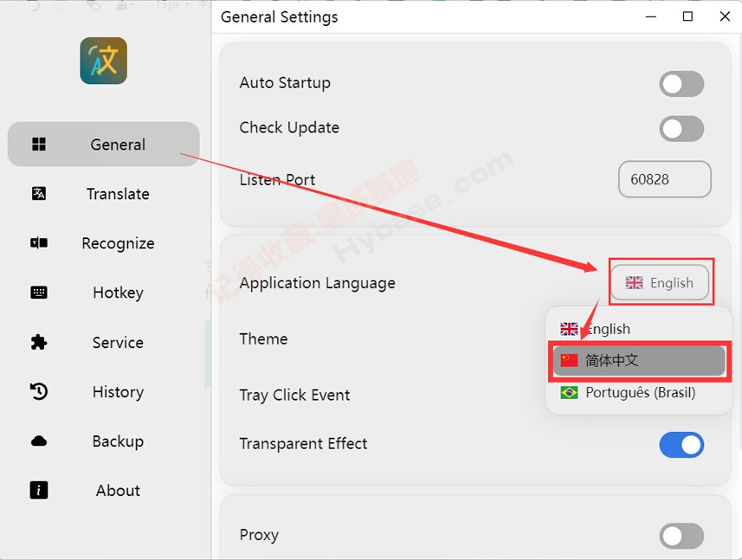Image resolution: width=742 pixels, height=560 pixels.
Task: Toggle the Auto Startup switch
Action: 681,84
